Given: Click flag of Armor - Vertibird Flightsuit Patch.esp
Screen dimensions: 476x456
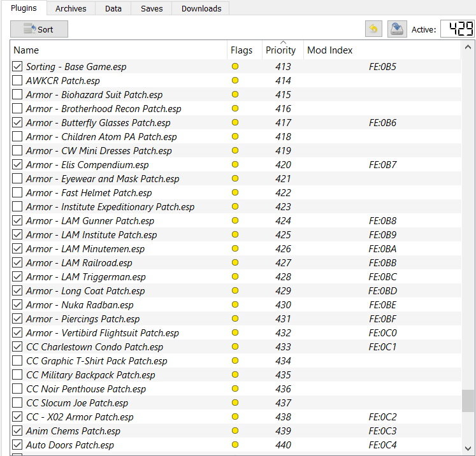Looking at the screenshot, I should [x=235, y=332].
